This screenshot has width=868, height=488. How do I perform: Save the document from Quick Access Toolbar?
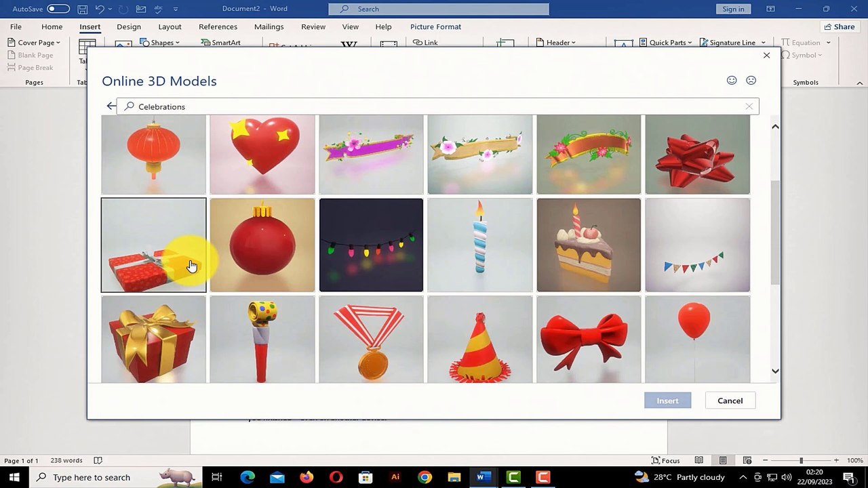coord(82,9)
